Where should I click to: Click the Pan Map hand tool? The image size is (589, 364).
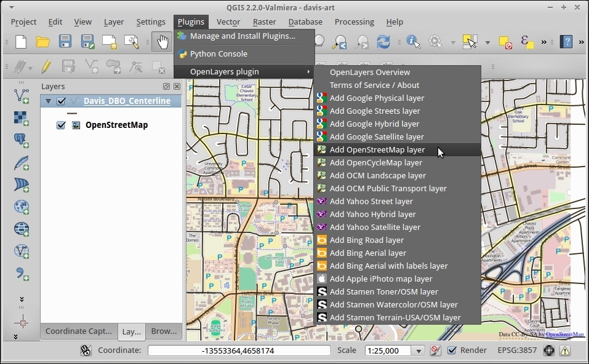click(x=162, y=42)
